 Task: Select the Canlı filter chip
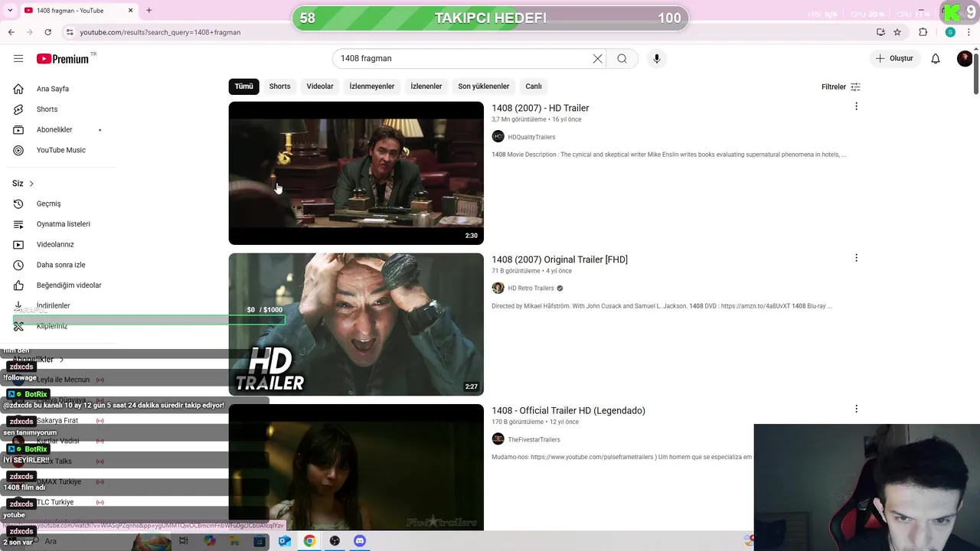click(x=534, y=86)
